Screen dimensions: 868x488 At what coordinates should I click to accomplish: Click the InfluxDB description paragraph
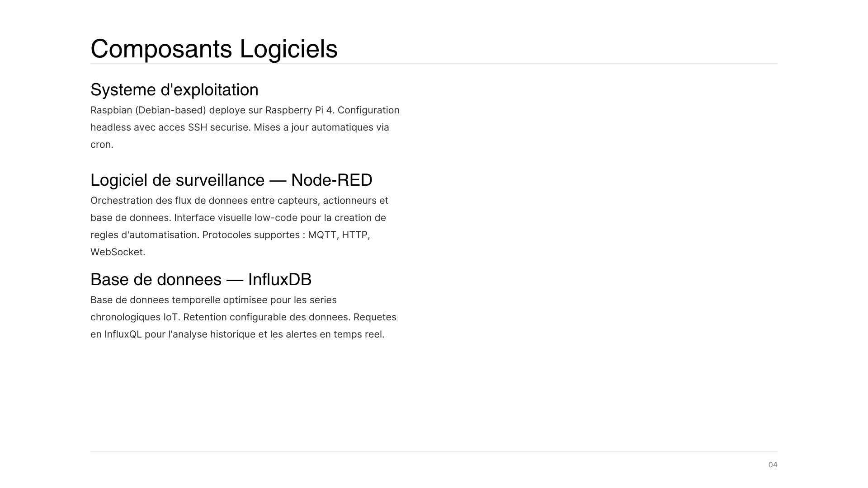coord(243,317)
